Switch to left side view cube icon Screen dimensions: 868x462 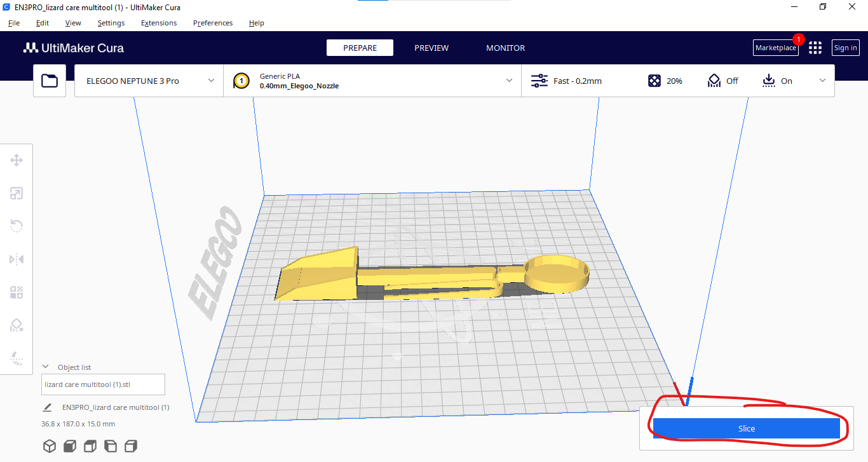[111, 445]
